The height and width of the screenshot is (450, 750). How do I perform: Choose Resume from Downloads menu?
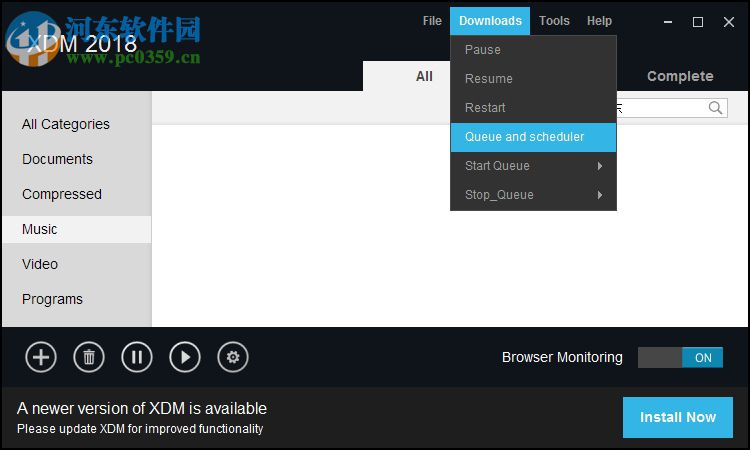(533, 79)
